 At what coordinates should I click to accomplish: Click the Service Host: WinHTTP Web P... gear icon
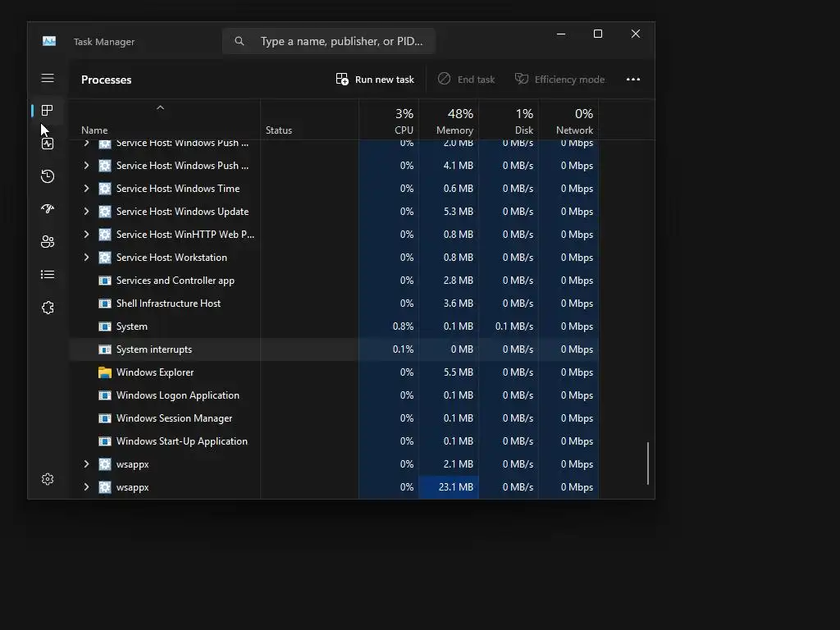click(105, 234)
